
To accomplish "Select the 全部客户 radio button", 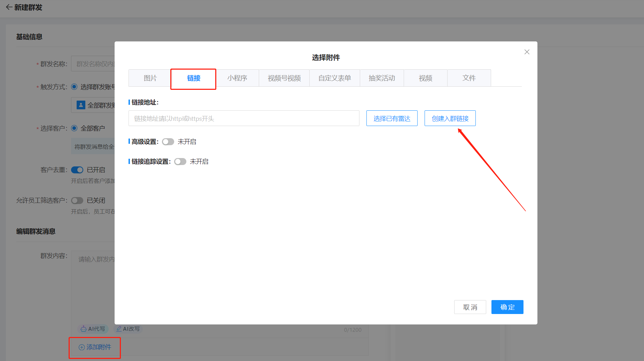I will (74, 128).
